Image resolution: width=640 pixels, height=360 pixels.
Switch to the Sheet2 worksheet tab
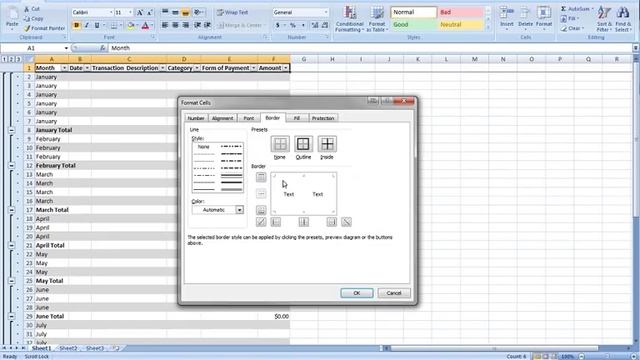[68, 348]
